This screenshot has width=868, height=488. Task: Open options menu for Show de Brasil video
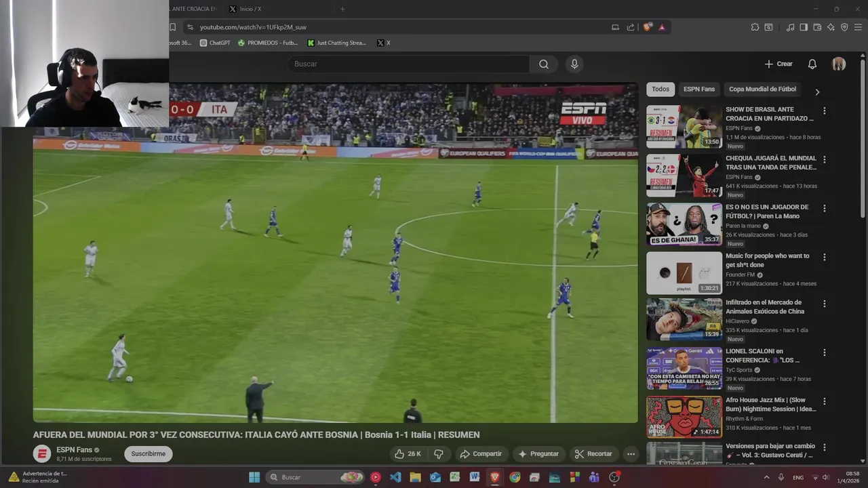(825, 110)
